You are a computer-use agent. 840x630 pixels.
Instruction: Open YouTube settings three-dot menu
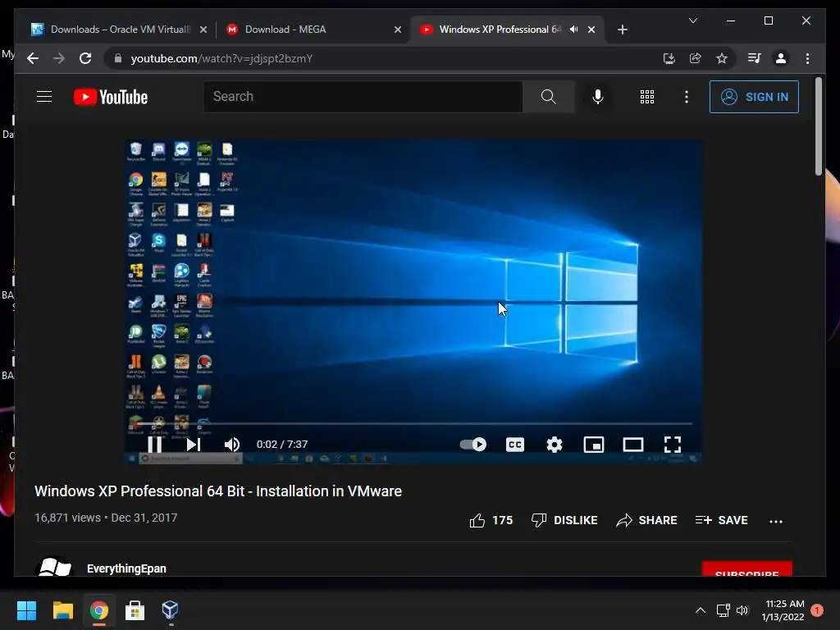point(687,97)
